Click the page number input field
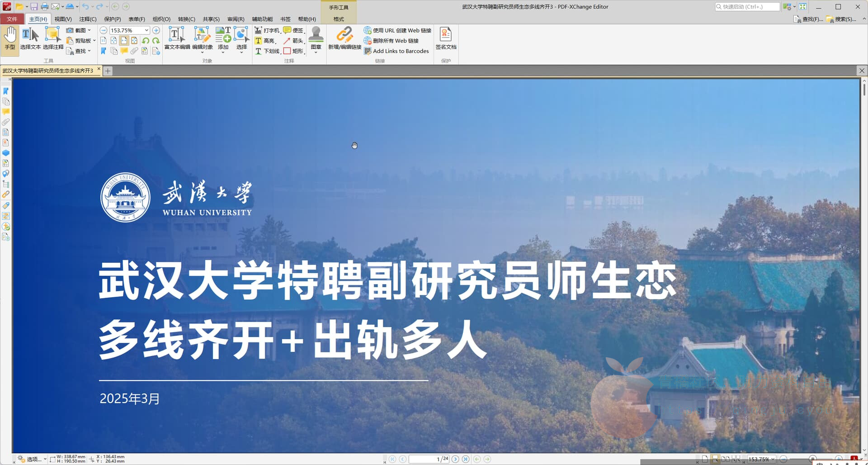868x465 pixels. (424, 459)
